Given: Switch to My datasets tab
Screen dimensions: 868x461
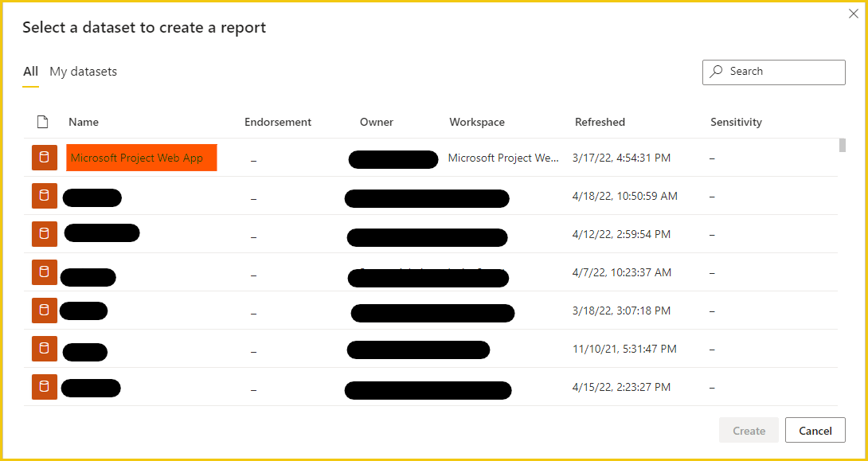Looking at the screenshot, I should click(83, 72).
